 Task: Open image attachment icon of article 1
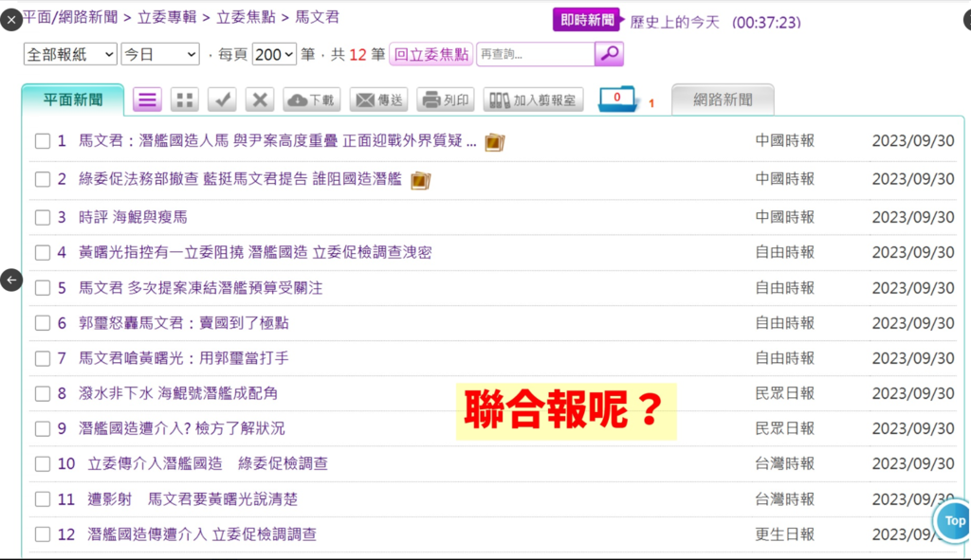tap(494, 142)
